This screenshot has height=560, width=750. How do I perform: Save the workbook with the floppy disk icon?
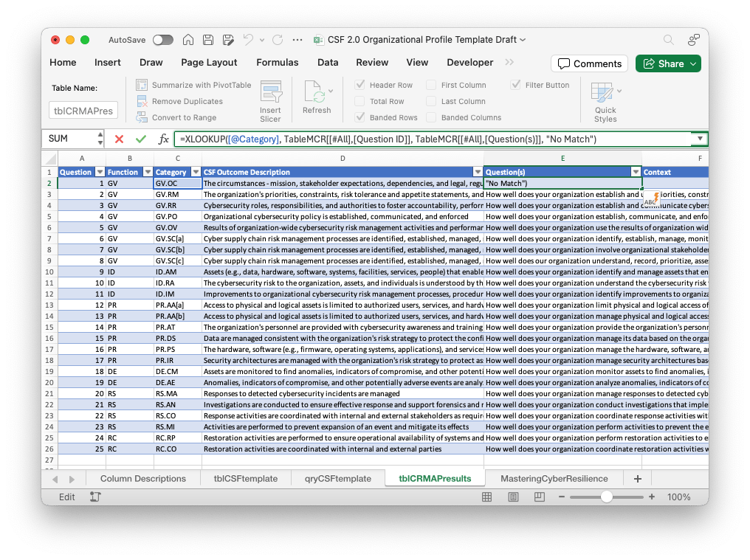click(208, 40)
